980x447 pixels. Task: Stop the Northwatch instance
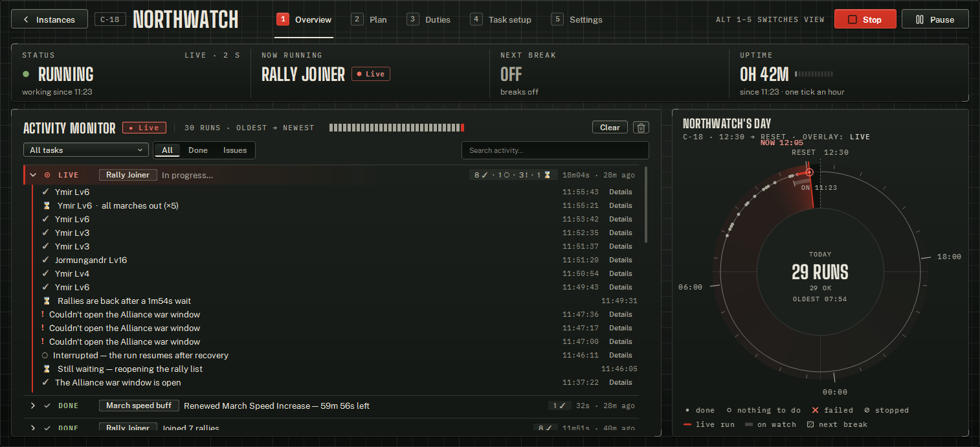coord(865,19)
